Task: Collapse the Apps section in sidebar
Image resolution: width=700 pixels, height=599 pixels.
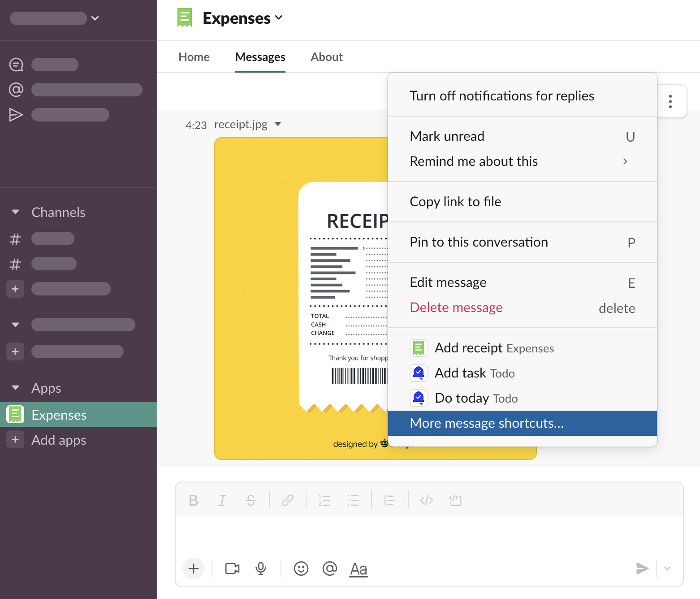Action: (x=16, y=388)
